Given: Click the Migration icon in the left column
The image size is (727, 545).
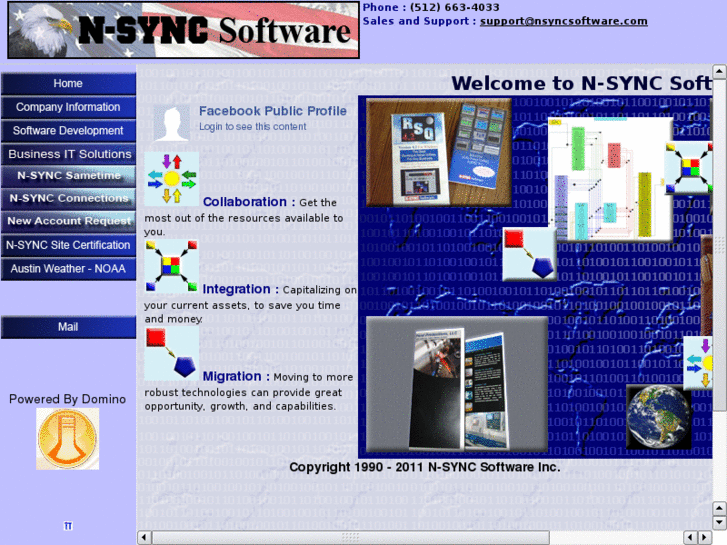Looking at the screenshot, I should click(x=172, y=353).
